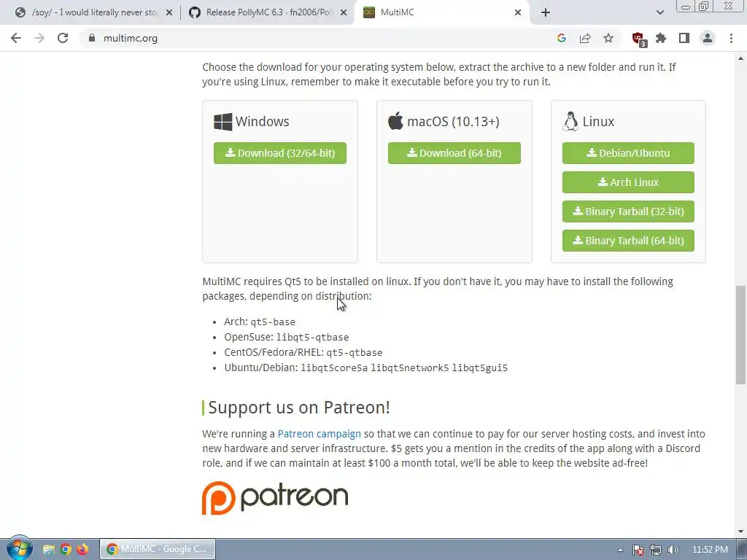
Task: Download Binary Tarball (32-bit)
Action: (x=628, y=211)
